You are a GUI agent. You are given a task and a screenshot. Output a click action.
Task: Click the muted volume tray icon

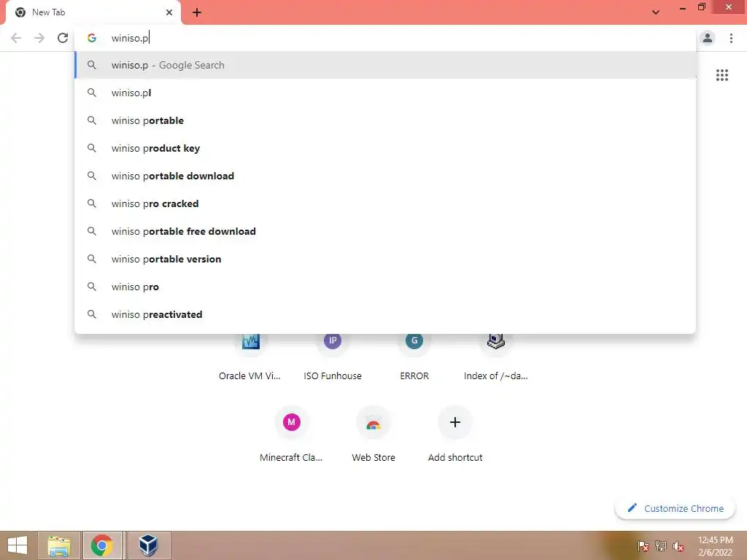[678, 546]
